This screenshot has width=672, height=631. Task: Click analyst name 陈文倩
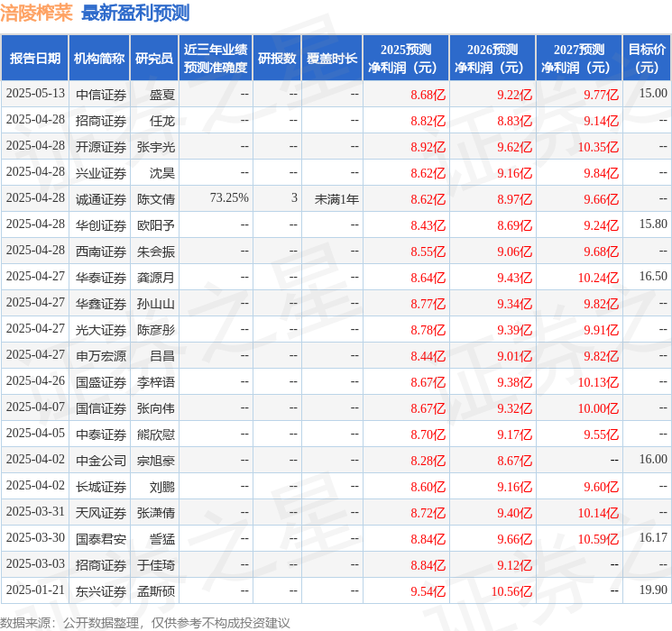(155, 198)
